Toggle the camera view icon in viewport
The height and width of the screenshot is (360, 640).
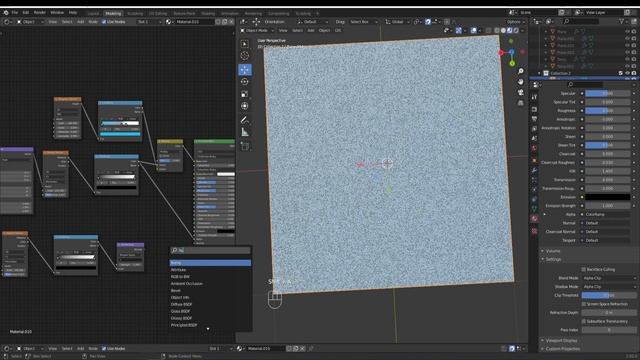coord(521,92)
